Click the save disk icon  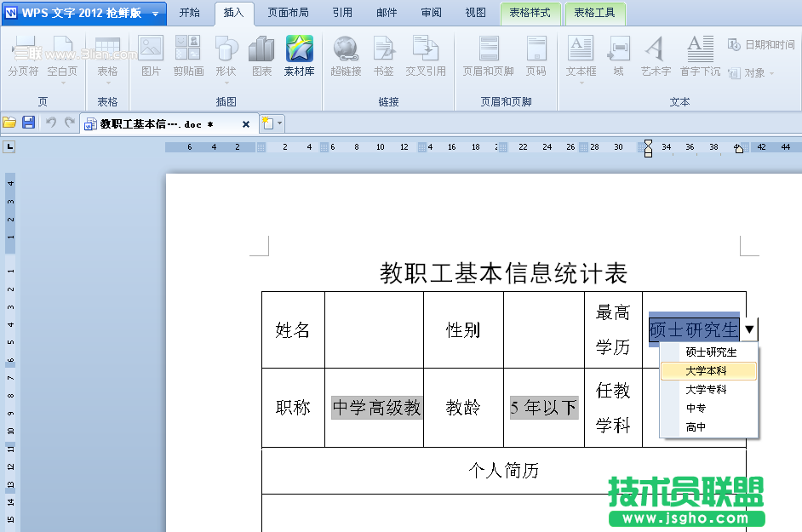coord(28,123)
